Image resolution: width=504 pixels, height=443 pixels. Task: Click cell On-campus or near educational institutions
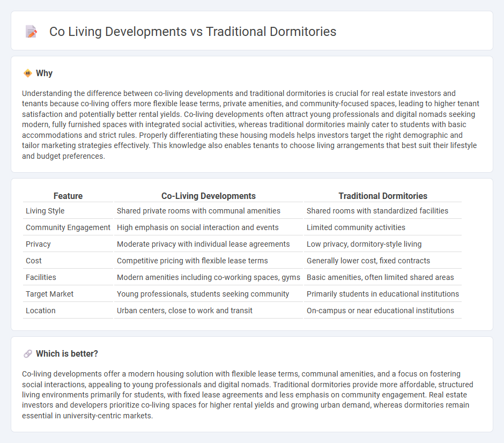click(x=380, y=311)
